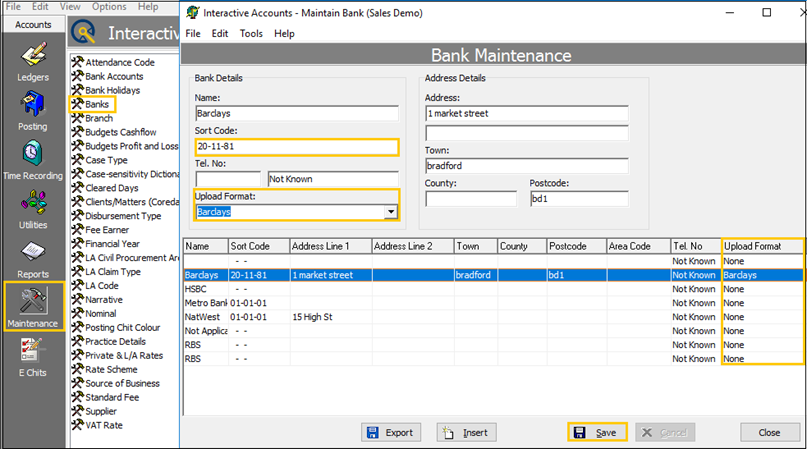This screenshot has width=807, height=449.
Task: Maximize the Maintain Bank window
Action: tap(766, 12)
